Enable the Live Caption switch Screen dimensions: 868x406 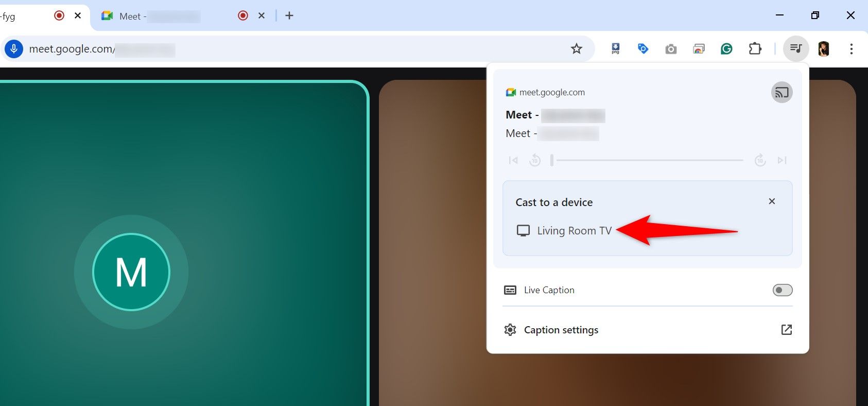[782, 290]
